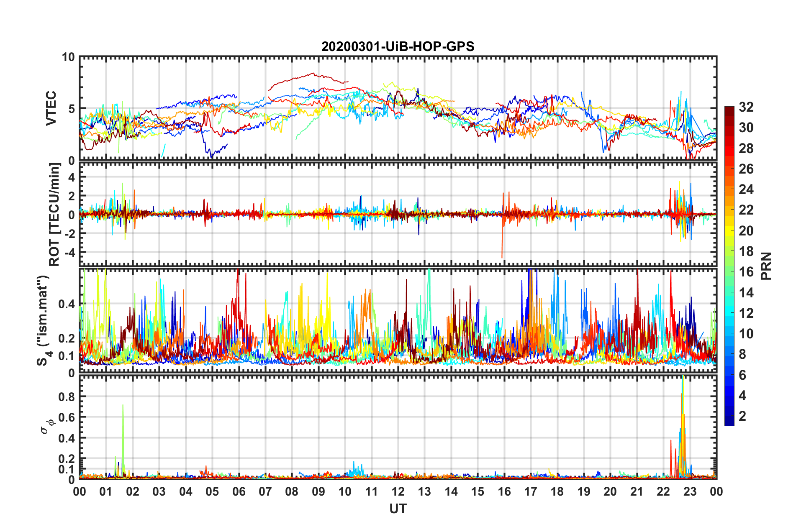Click the plot title 20200301-UiB-HOP-GPS

tap(398, 46)
